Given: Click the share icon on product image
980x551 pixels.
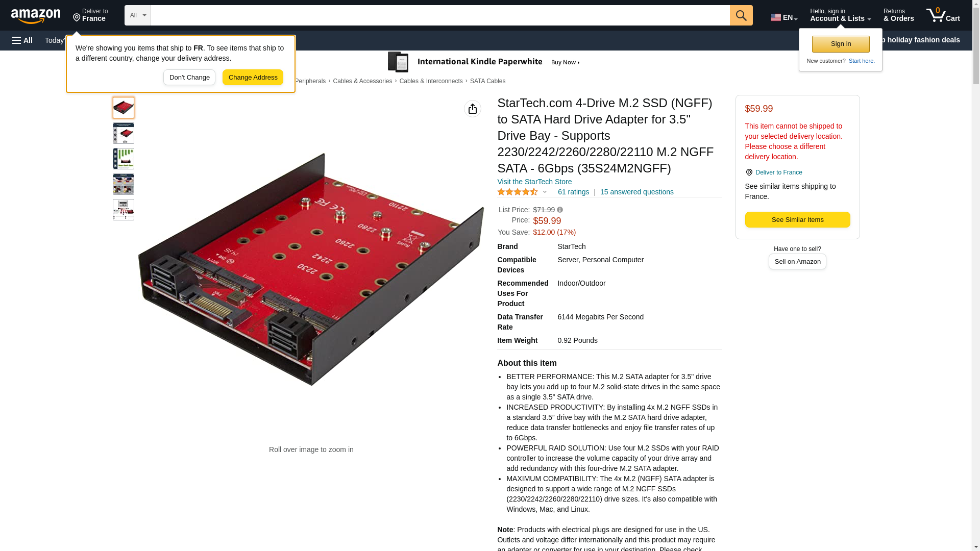Looking at the screenshot, I should pyautogui.click(x=473, y=109).
